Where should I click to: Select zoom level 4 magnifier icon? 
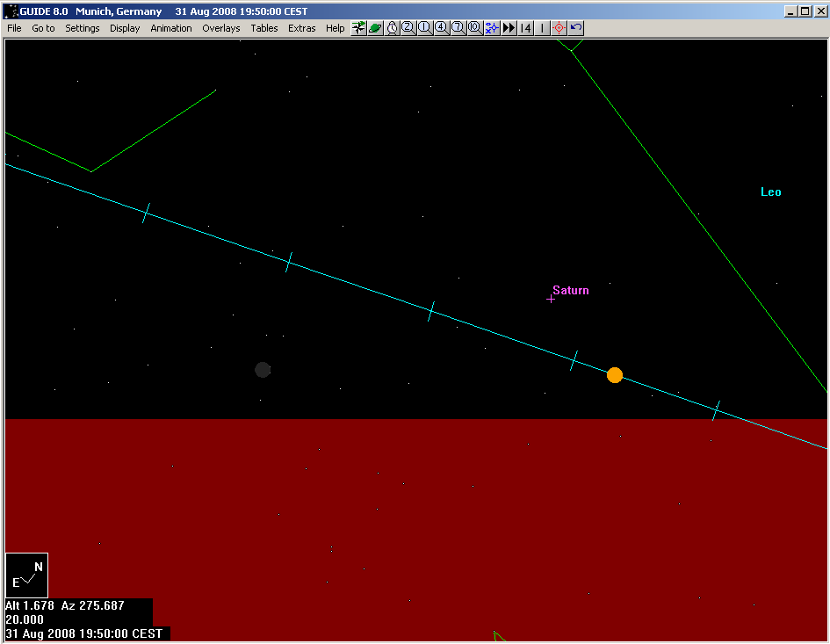click(x=441, y=28)
